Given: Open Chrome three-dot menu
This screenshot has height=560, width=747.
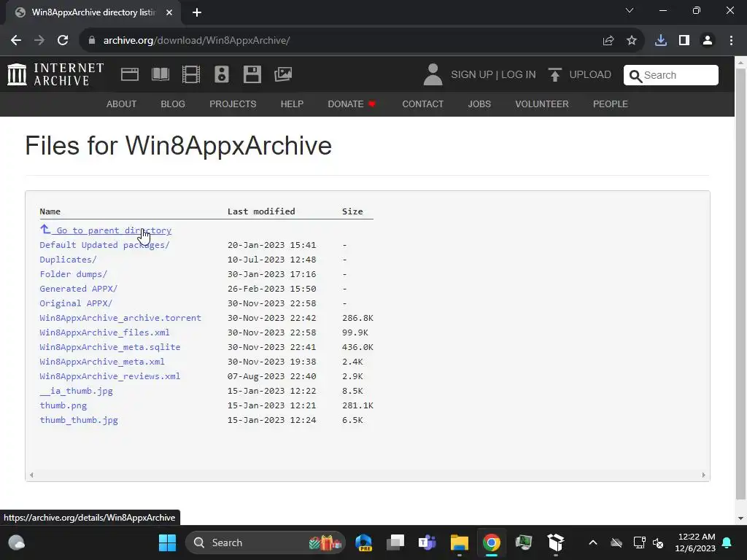Looking at the screenshot, I should 731,41.
